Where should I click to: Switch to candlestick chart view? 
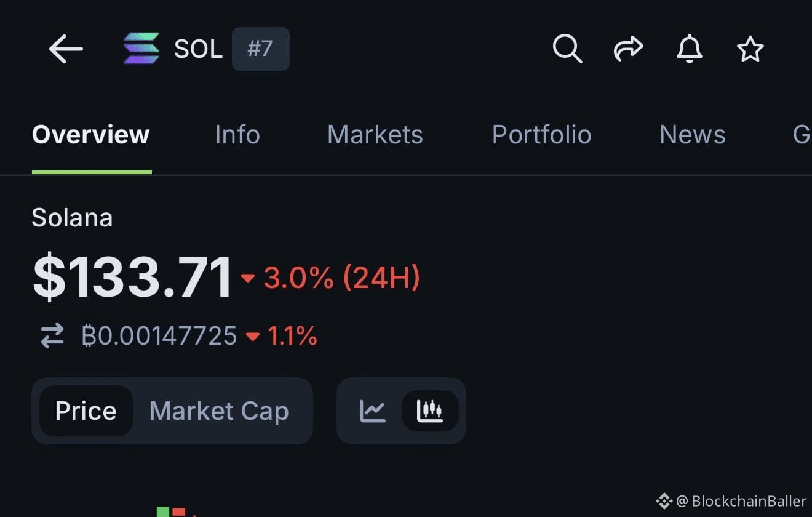coord(429,411)
